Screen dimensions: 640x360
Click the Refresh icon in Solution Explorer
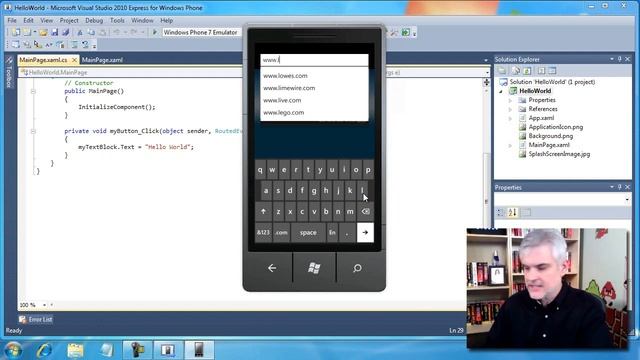[x=527, y=71]
